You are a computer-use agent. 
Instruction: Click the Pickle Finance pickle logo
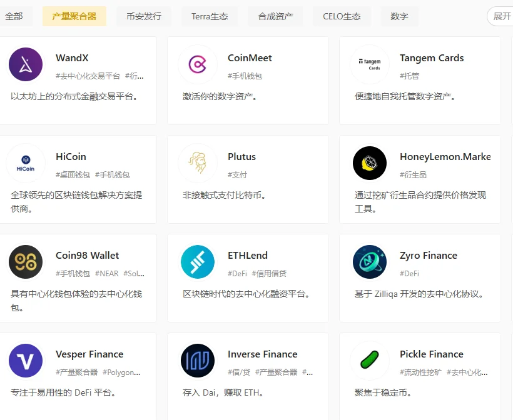click(x=370, y=361)
